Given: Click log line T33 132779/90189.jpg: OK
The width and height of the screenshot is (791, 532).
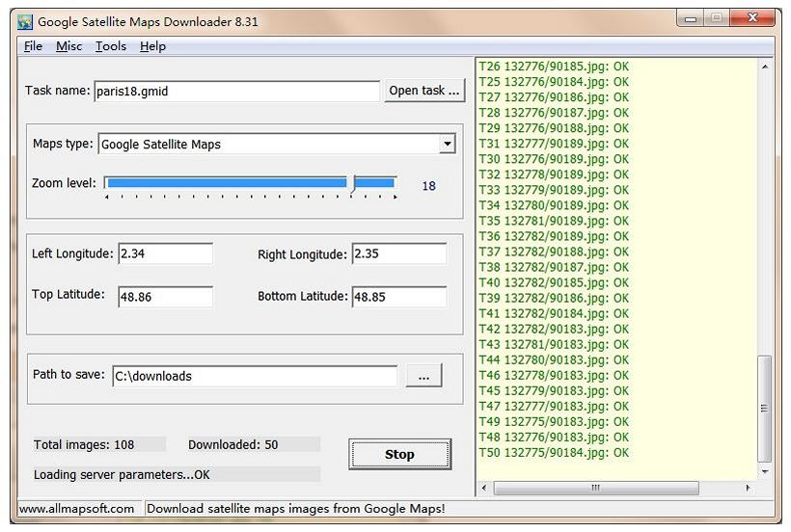Looking at the screenshot, I should coord(554,190).
